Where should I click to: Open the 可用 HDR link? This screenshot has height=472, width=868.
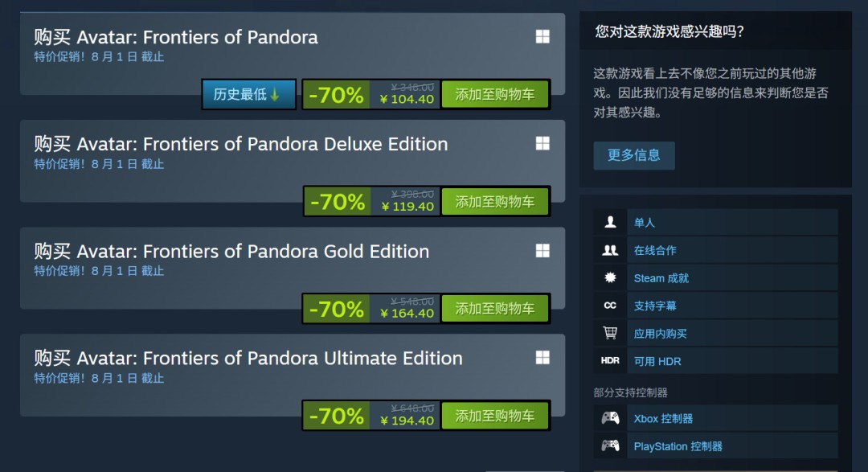[657, 361]
